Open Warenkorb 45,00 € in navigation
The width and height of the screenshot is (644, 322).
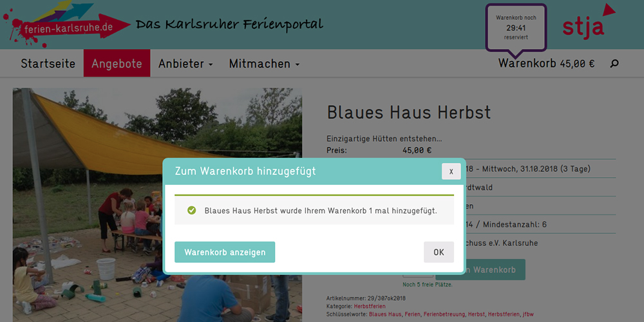tap(546, 64)
